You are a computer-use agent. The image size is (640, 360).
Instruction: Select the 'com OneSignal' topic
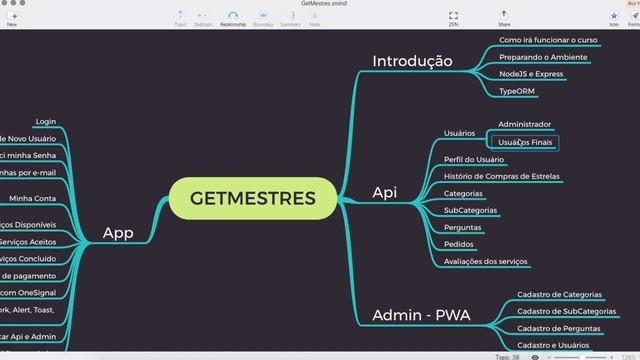28,293
